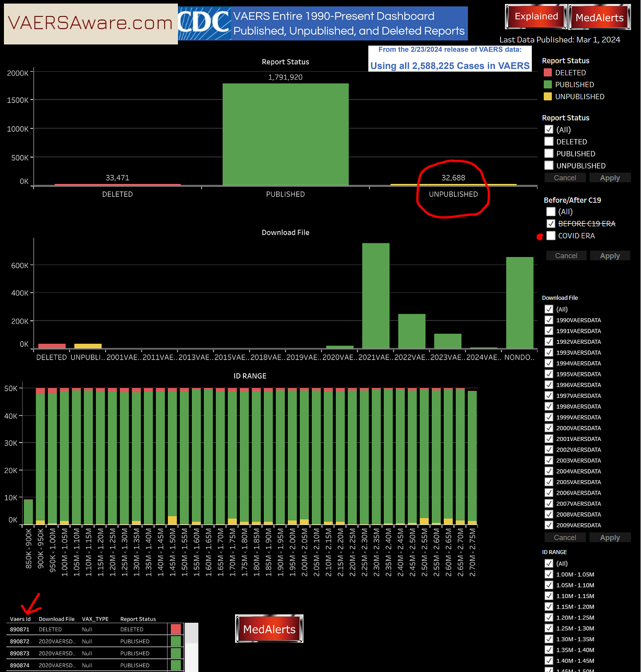Click the yellow UNPUBLISHED bar in Report Status

click(453, 184)
